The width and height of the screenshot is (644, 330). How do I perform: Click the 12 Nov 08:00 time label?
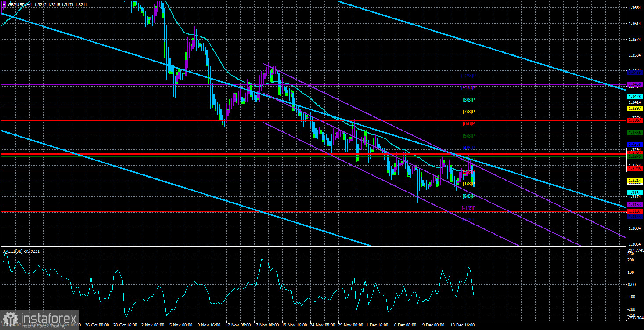237,326
